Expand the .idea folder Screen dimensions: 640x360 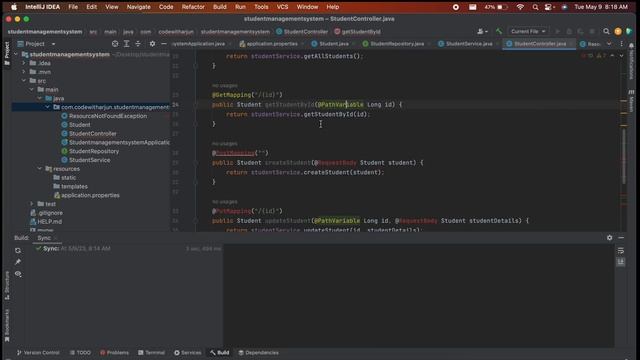pos(24,63)
